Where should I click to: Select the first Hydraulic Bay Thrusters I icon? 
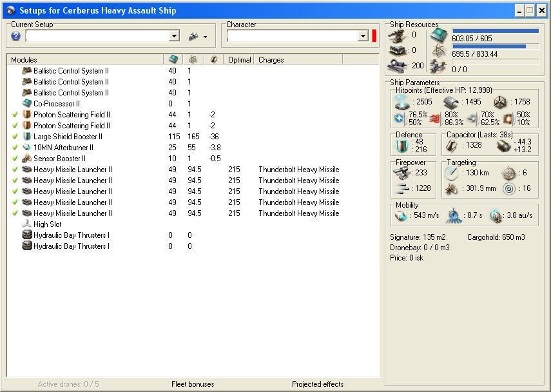[27, 235]
